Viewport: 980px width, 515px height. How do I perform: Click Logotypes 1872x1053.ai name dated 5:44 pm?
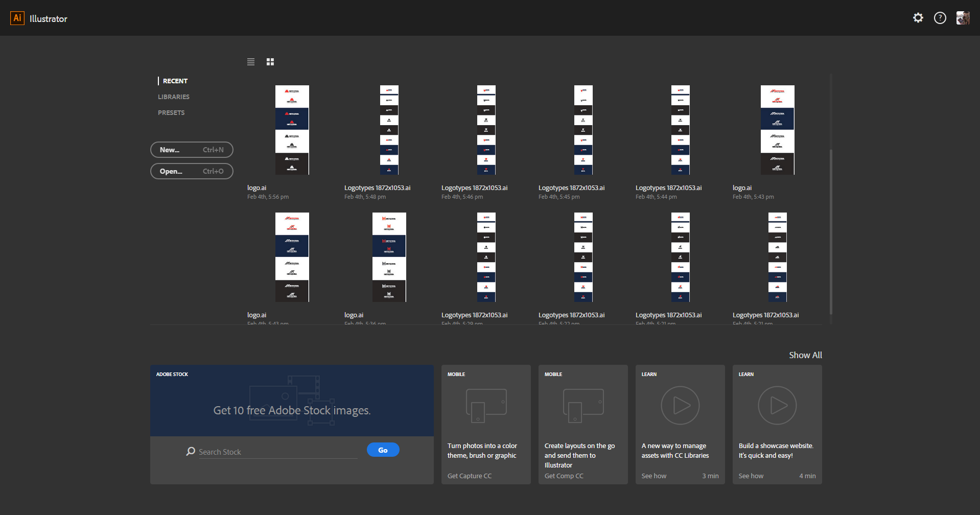pyautogui.click(x=668, y=188)
